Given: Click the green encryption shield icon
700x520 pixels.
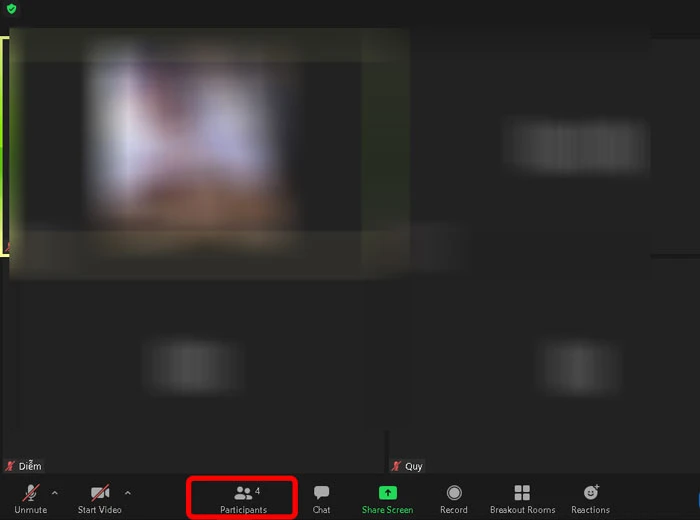Looking at the screenshot, I should [x=12, y=8].
